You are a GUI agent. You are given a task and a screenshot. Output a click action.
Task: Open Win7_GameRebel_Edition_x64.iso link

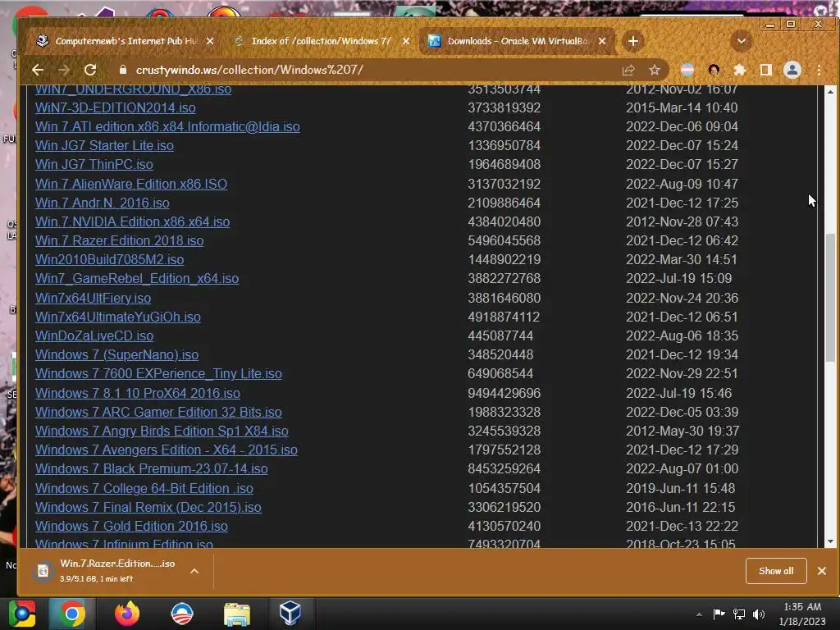point(137,279)
